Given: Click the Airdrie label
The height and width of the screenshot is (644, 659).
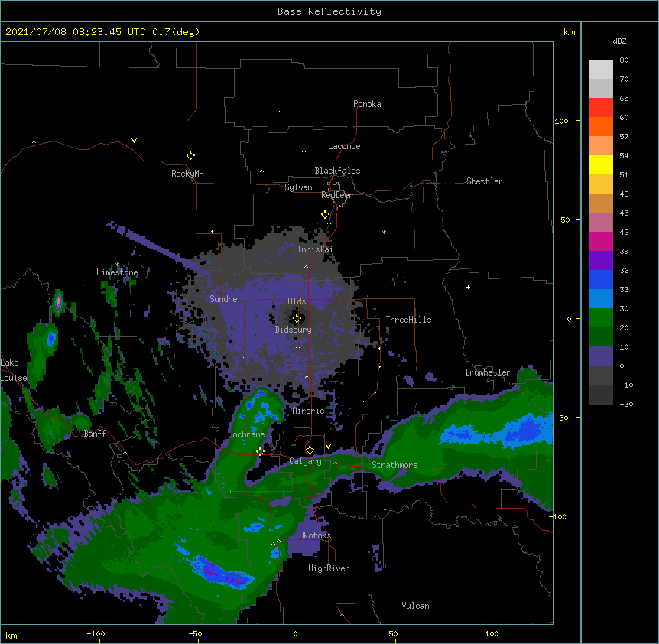Looking at the screenshot, I should (x=309, y=411).
